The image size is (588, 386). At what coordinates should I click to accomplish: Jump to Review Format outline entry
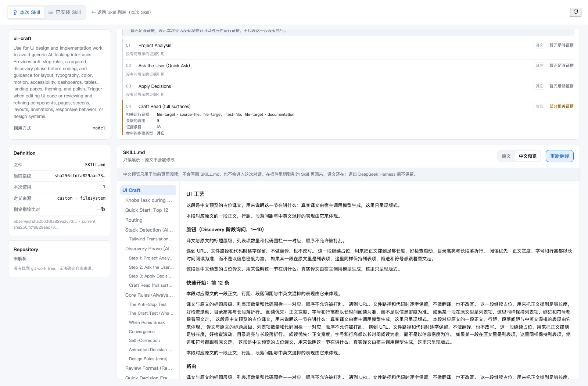[148, 368]
